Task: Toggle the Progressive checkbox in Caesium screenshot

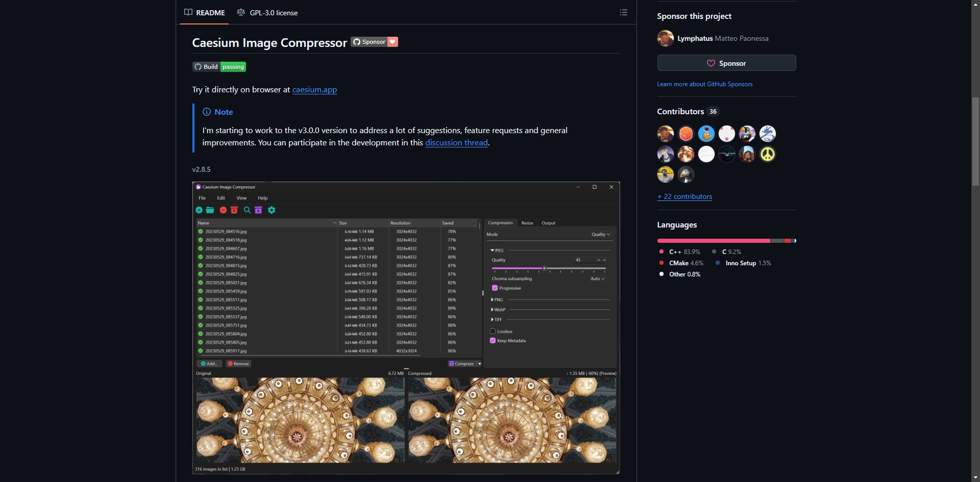Action: [495, 288]
